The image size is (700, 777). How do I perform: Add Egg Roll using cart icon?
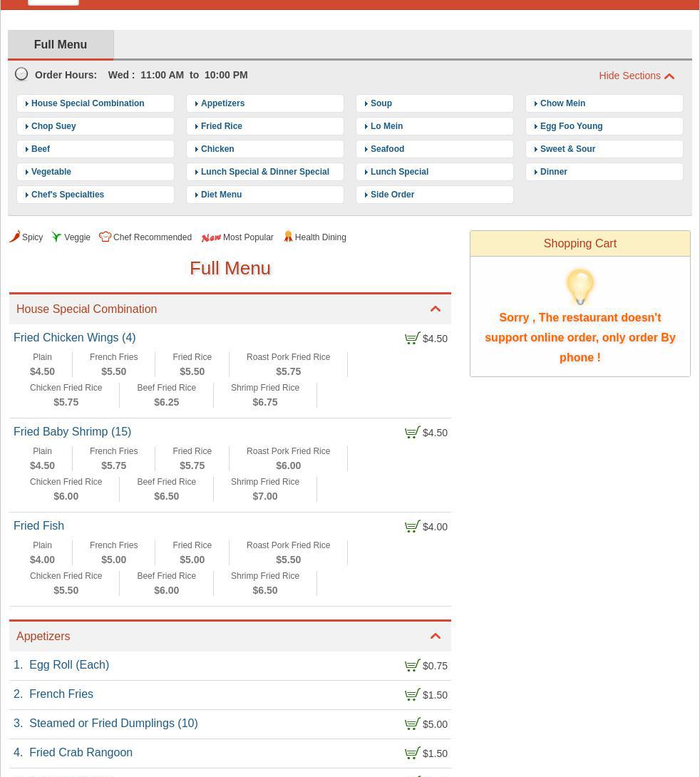[x=413, y=666]
